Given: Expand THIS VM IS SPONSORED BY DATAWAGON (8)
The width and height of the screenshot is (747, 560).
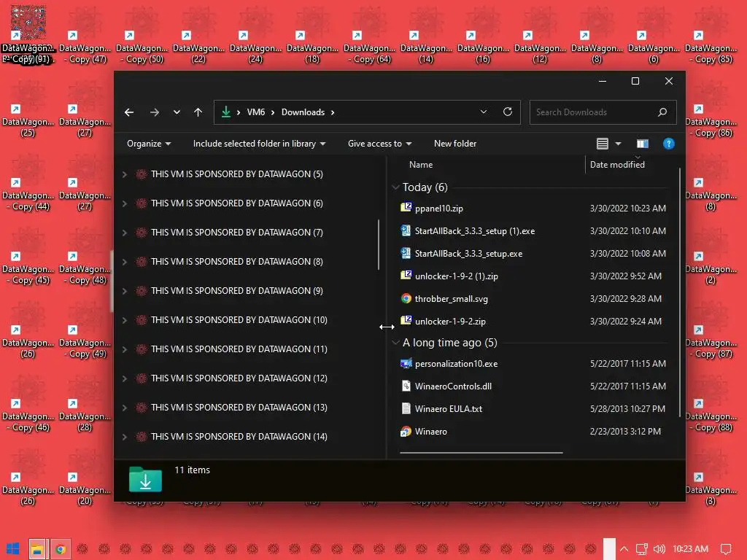Looking at the screenshot, I should coord(124,262).
